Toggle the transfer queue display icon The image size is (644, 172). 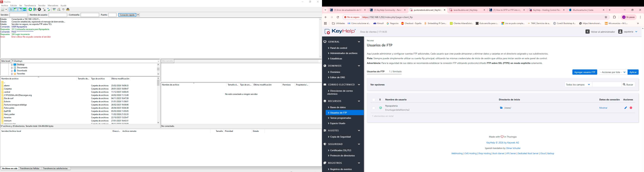(x=24, y=10)
